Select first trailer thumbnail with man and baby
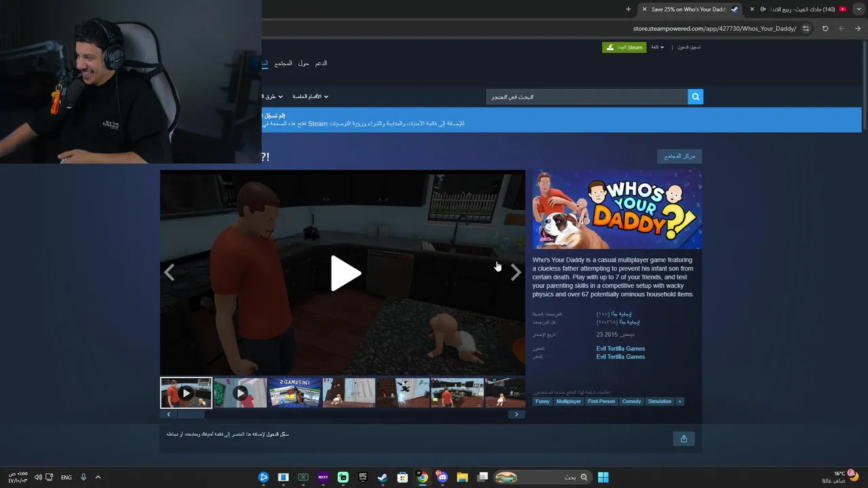 coord(186,393)
